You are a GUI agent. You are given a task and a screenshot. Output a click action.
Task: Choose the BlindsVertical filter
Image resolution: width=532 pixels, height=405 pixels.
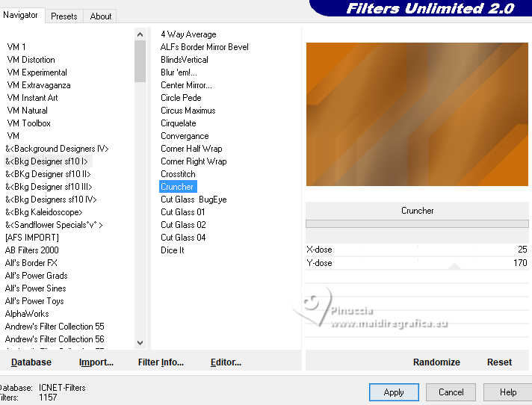pyautogui.click(x=185, y=60)
